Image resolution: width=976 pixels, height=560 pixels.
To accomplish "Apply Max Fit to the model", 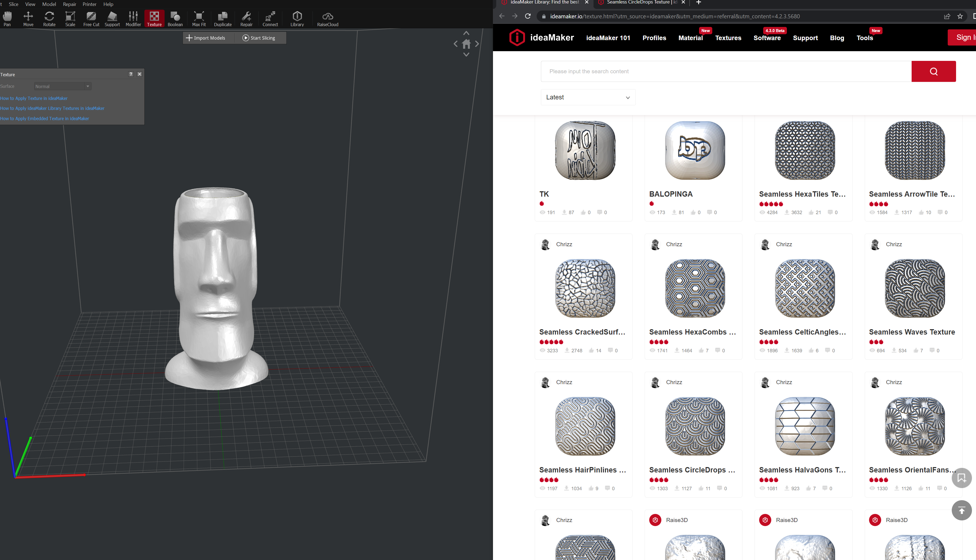I will (199, 19).
